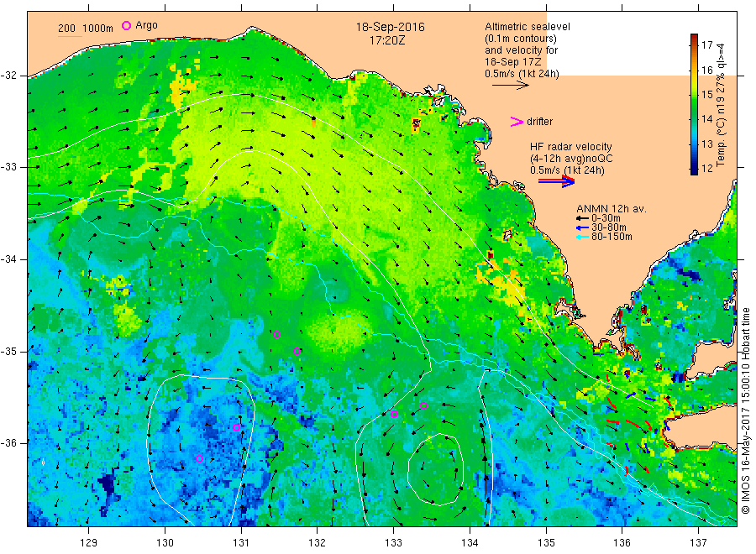
Task: Click the time label 17:20Z
Action: click(x=387, y=41)
